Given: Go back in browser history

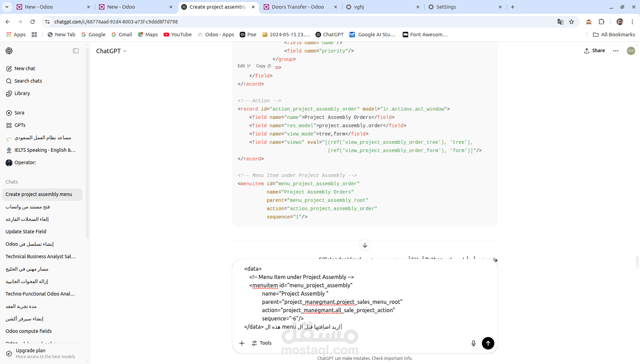Looking at the screenshot, I should point(8,22).
